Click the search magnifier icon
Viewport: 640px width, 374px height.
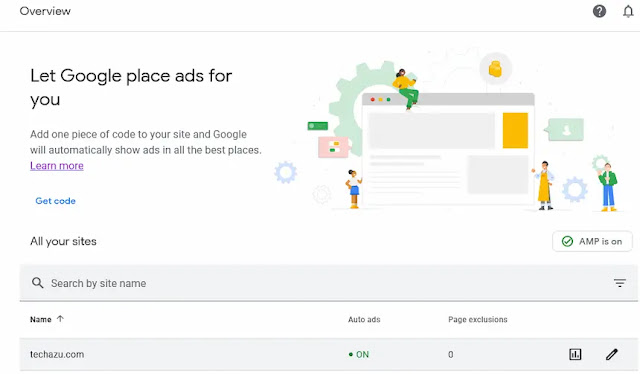38,283
